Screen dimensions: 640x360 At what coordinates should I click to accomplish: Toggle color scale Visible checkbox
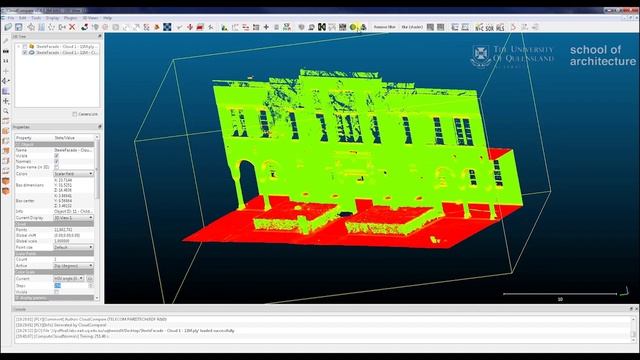56,292
